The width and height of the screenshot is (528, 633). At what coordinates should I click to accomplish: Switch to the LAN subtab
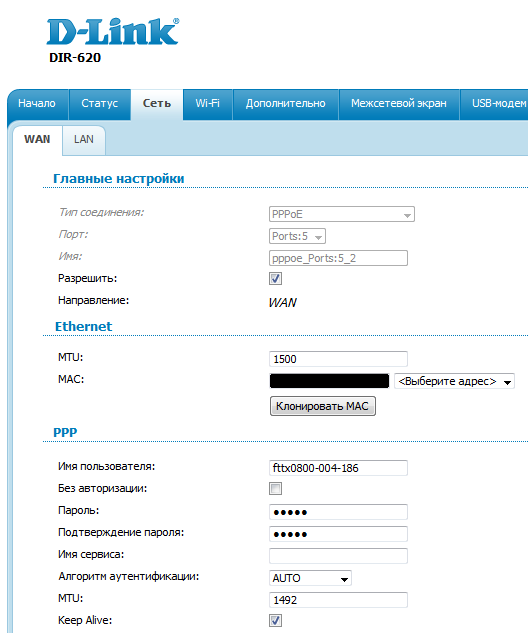coord(84,140)
